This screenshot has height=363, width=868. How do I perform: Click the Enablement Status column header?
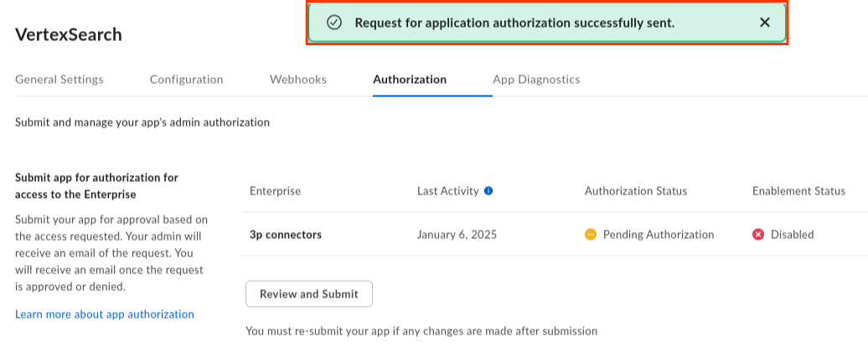coord(798,191)
